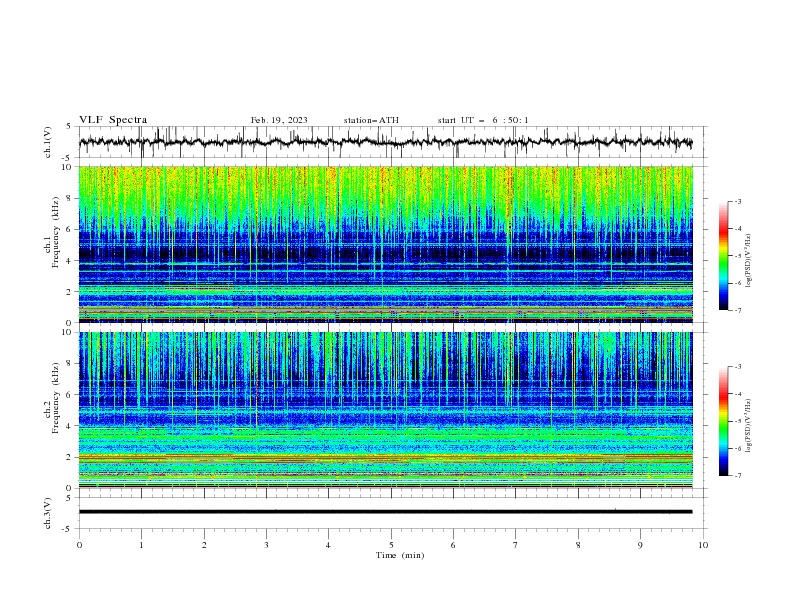Screen dimensions: 792x612
Task: Click the 'station=ATH' label
Action: click(x=371, y=120)
